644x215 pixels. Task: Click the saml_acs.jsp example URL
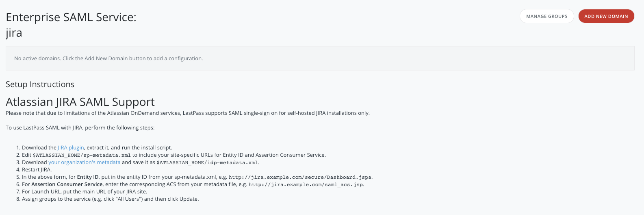pos(306,184)
